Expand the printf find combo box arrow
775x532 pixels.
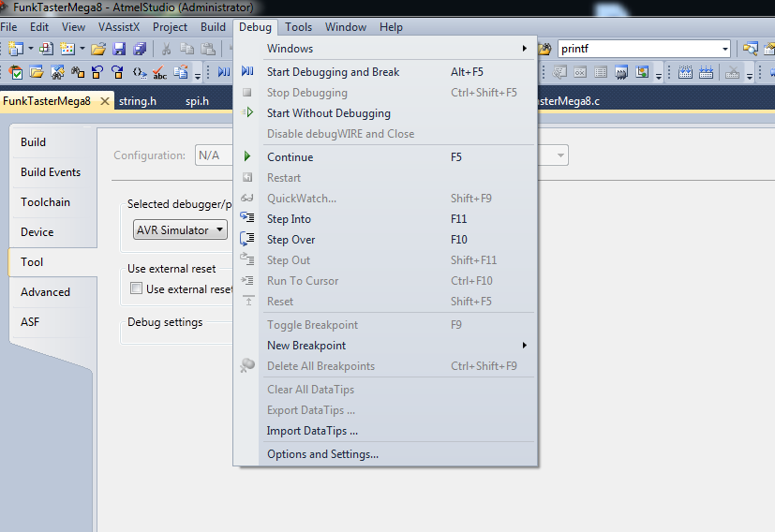coord(724,49)
